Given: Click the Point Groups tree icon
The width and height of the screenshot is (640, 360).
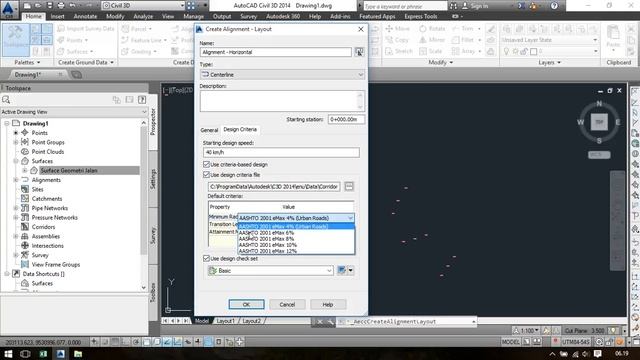Looking at the screenshot, I should (25, 142).
